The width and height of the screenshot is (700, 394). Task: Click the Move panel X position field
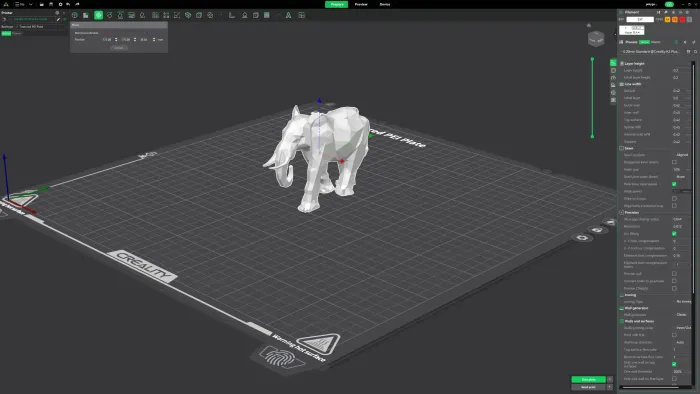click(x=107, y=40)
